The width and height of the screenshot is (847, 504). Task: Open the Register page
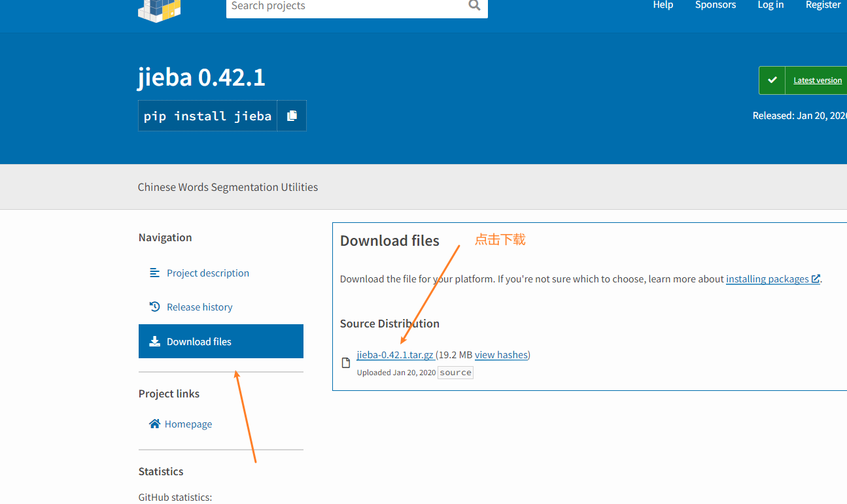pos(823,5)
